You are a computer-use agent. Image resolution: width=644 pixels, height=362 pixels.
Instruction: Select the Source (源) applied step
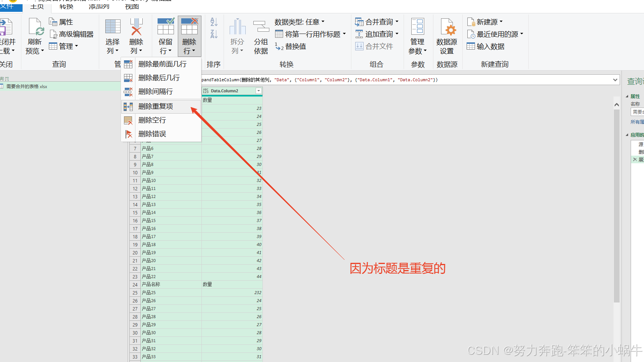point(641,144)
